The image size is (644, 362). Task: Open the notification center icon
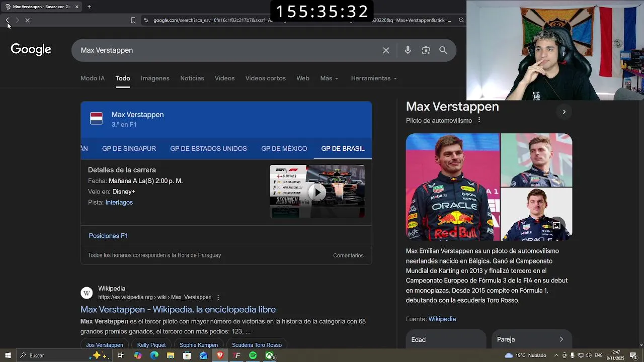click(x=633, y=355)
